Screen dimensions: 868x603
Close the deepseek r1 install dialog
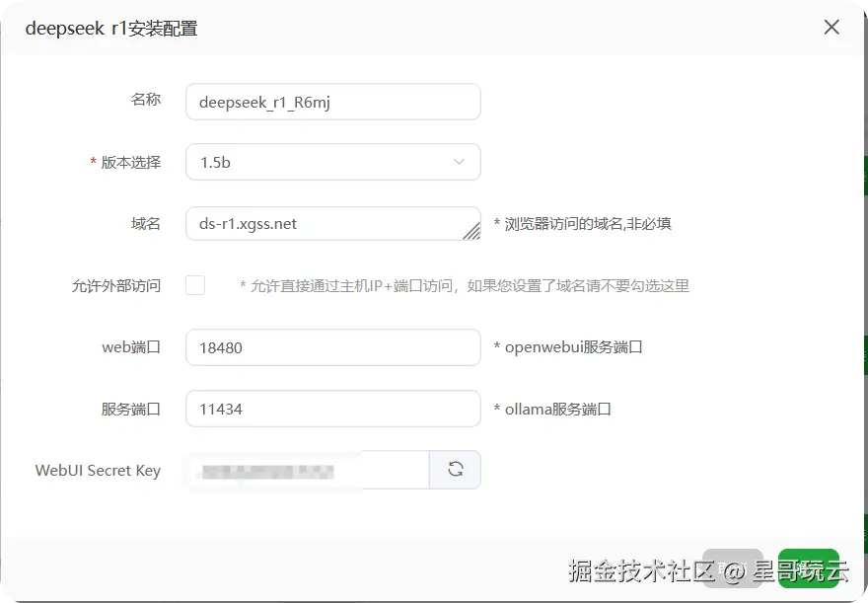click(832, 27)
